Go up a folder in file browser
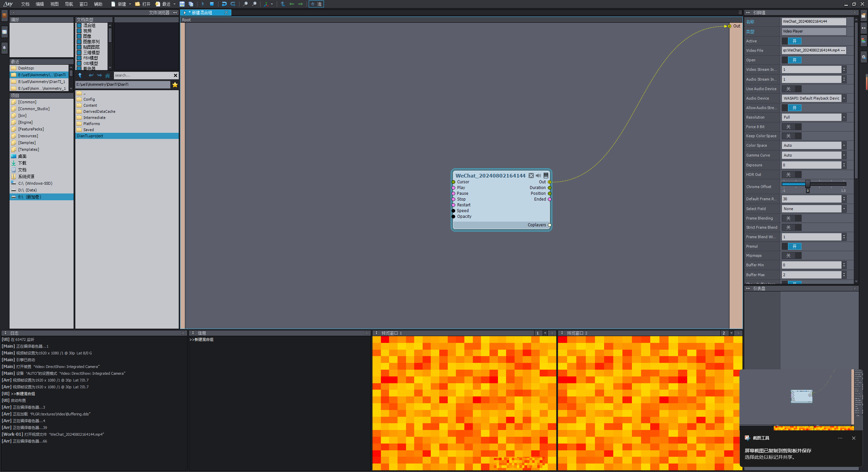Viewport: 868px width, 472px height. click(80, 75)
